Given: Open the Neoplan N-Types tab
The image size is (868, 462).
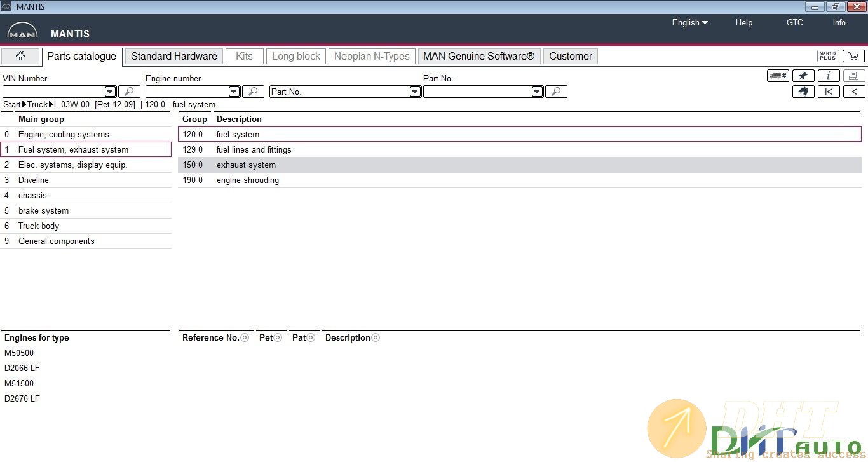Looking at the screenshot, I should [x=372, y=56].
